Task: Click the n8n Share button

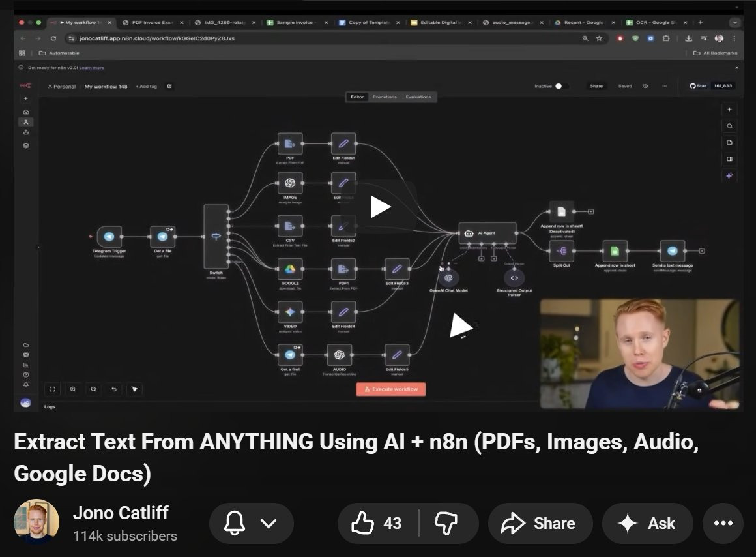Action: tap(596, 86)
